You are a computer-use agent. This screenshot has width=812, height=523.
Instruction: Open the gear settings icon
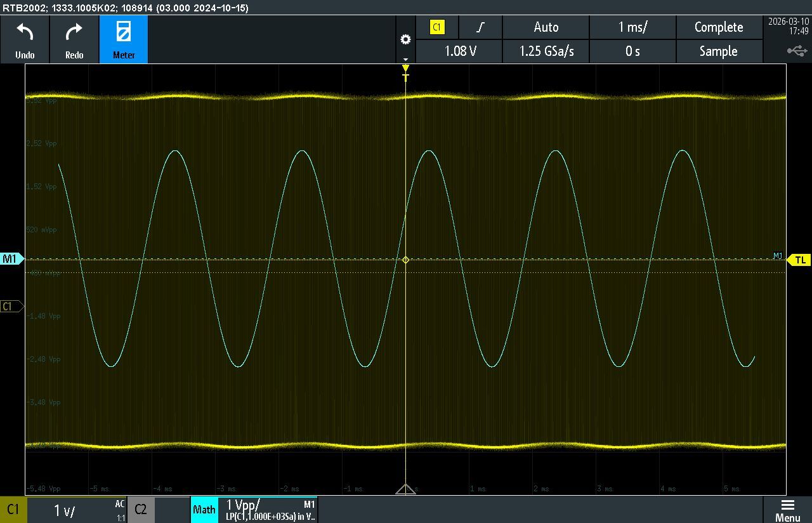[x=405, y=39]
